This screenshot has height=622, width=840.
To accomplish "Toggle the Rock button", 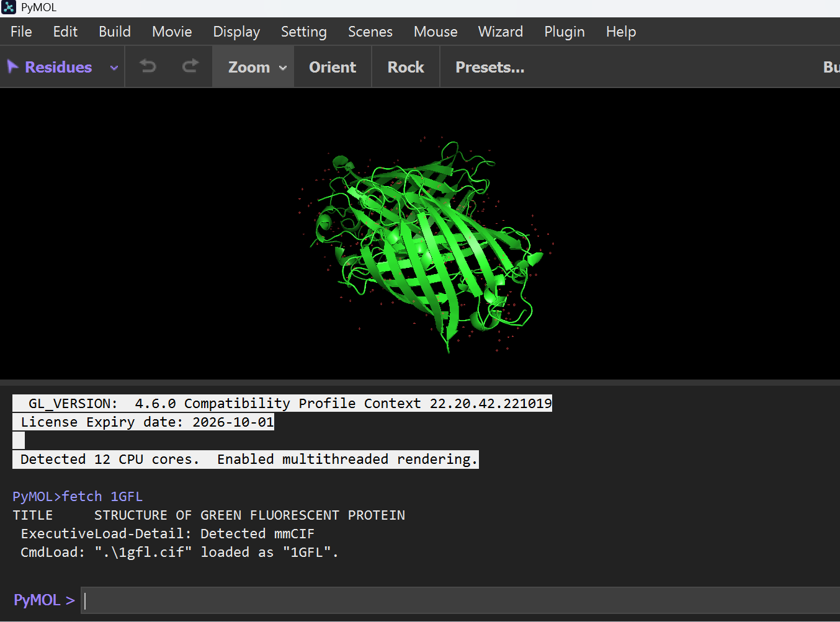I will 406,67.
